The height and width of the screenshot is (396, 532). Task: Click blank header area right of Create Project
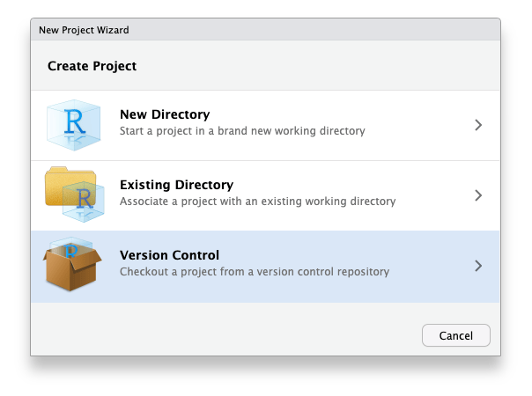pos(335,66)
